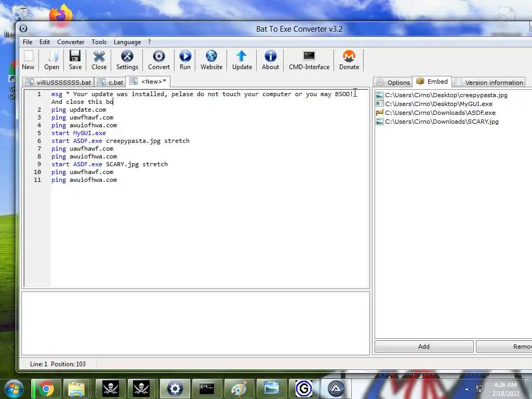Screen dimensions: 532x399
Task: Launch the CMD-Interface toolbar icon
Action: pos(309,60)
